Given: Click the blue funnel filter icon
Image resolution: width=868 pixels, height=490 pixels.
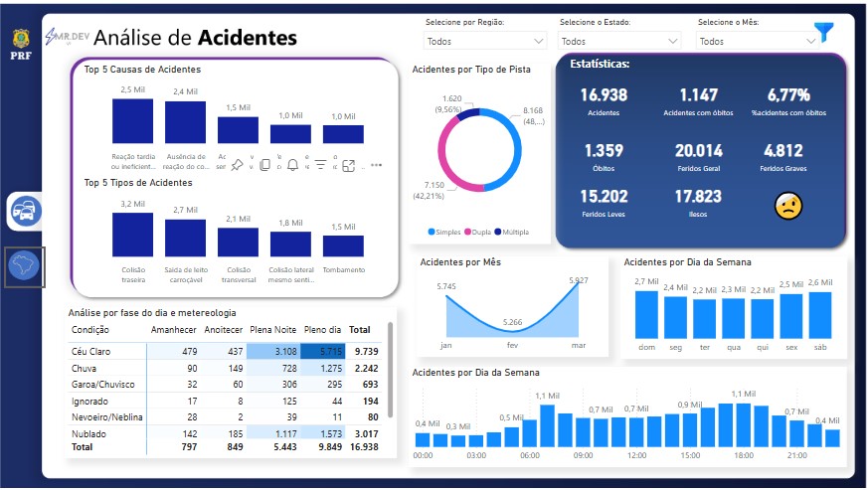Looking at the screenshot, I should [x=823, y=32].
